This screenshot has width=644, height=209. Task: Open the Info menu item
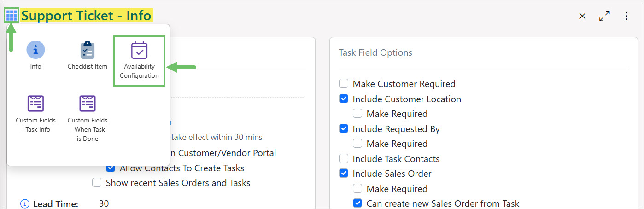pos(35,55)
